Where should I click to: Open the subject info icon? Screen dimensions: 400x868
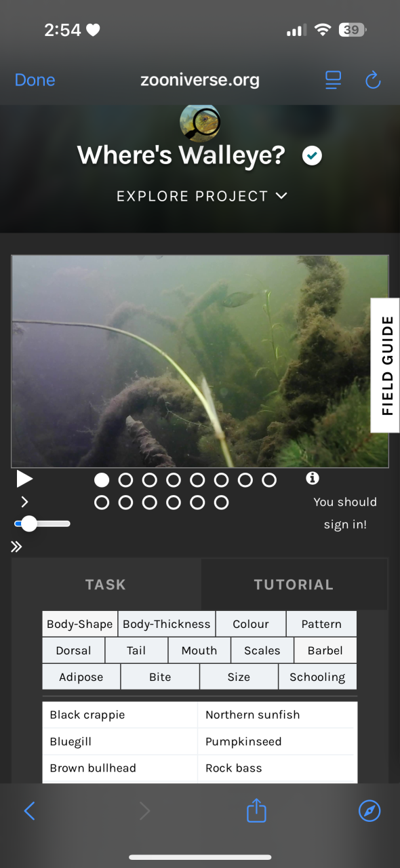point(313,478)
